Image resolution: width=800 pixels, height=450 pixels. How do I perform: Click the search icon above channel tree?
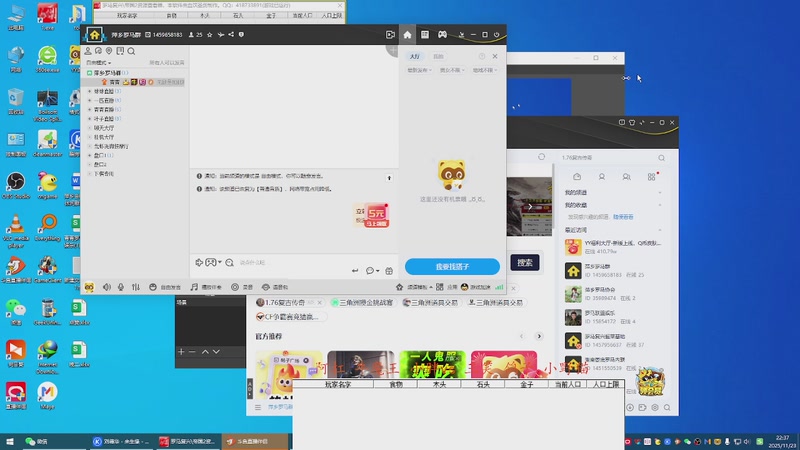131,51
